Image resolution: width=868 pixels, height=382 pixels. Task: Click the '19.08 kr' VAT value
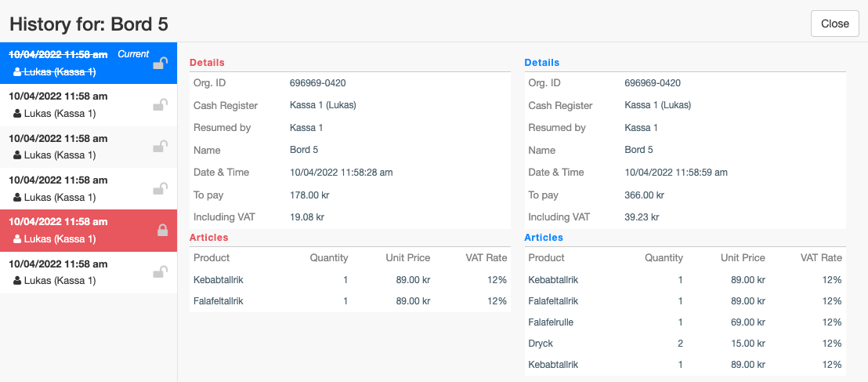point(307,217)
